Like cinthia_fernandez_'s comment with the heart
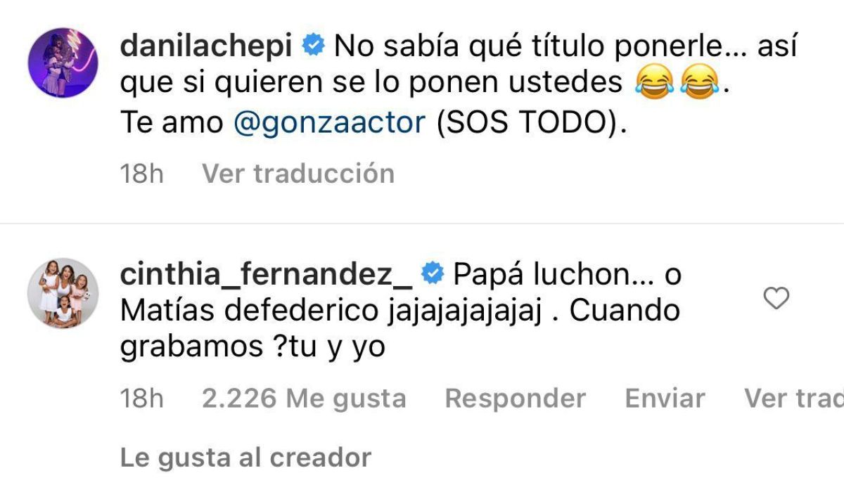844x504 pixels. coord(776,299)
